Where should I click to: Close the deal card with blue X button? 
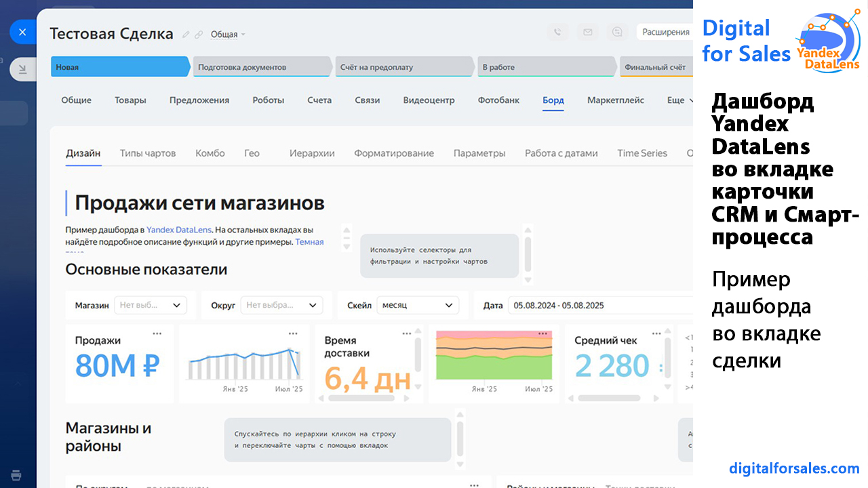pos(22,32)
